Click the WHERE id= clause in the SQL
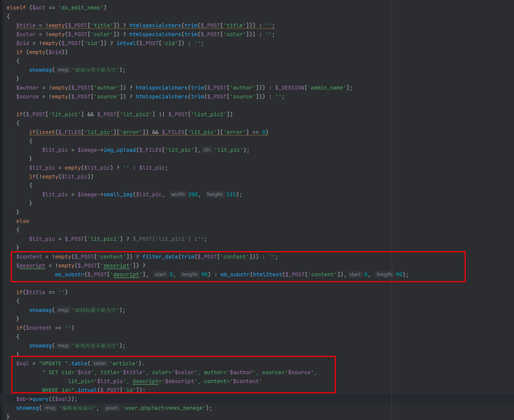 (58, 390)
